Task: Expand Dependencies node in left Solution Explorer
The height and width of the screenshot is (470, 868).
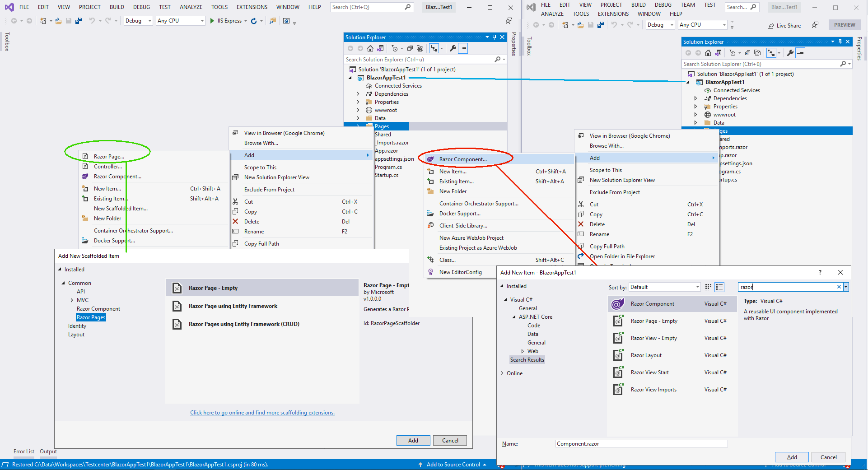Action: [358, 94]
